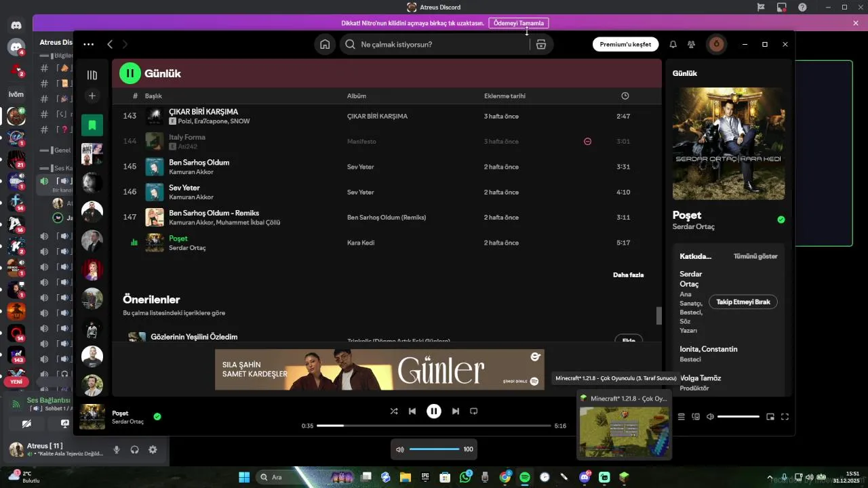The image size is (868, 488).
Task: Open WhatsApp from the taskbar
Action: tap(465, 477)
